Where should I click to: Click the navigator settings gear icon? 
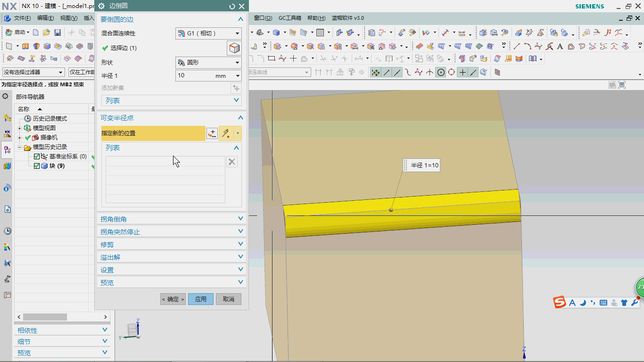point(5,96)
